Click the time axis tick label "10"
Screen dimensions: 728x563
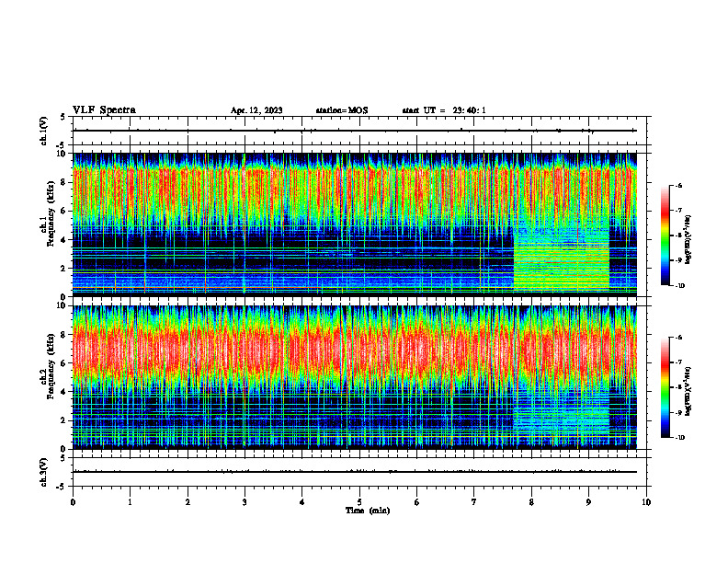coord(646,502)
